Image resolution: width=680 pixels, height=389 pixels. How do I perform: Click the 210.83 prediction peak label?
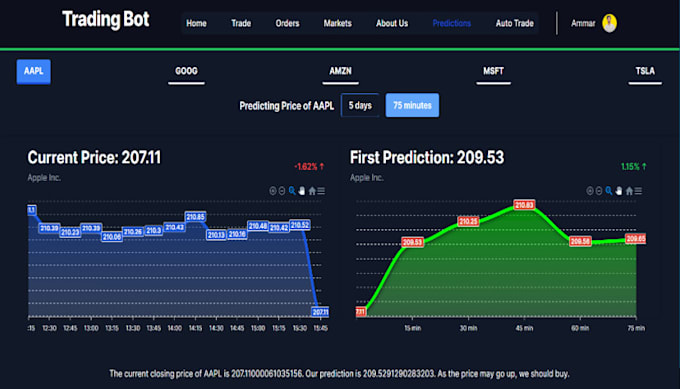click(524, 205)
